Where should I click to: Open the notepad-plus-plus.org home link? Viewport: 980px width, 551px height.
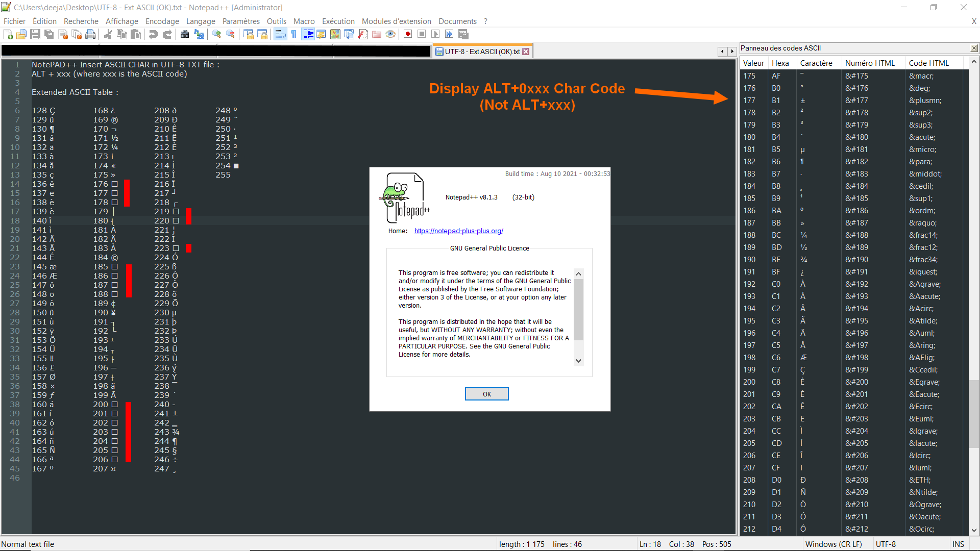click(459, 231)
